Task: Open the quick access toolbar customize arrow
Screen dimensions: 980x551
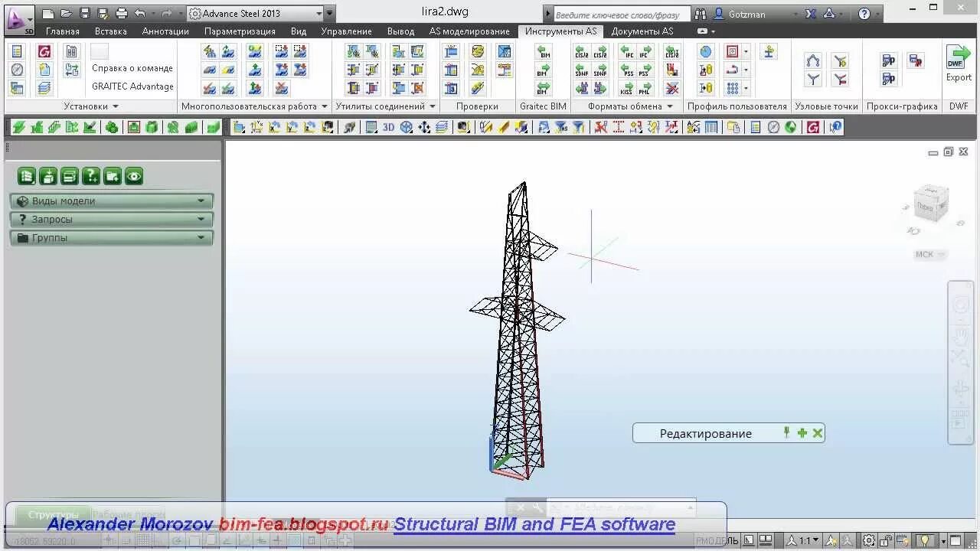Action: [329, 14]
